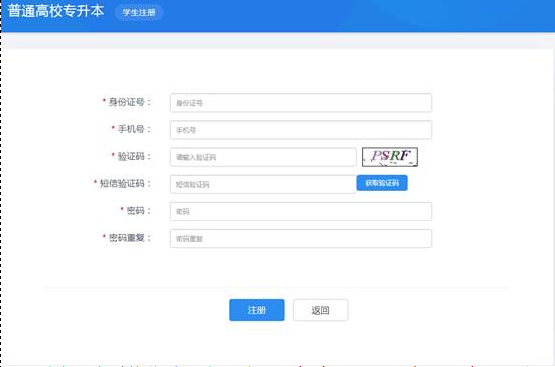Submit the form with 注册 button
Viewport: 555px width, 367px height.
(257, 310)
